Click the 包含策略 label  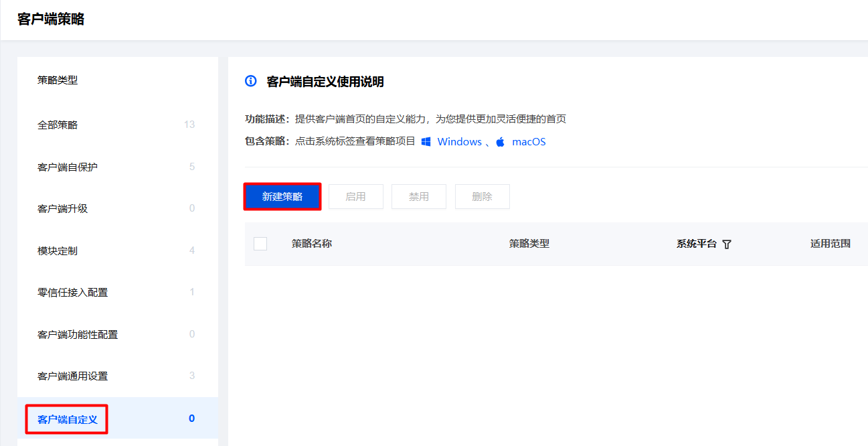pyautogui.click(x=267, y=142)
